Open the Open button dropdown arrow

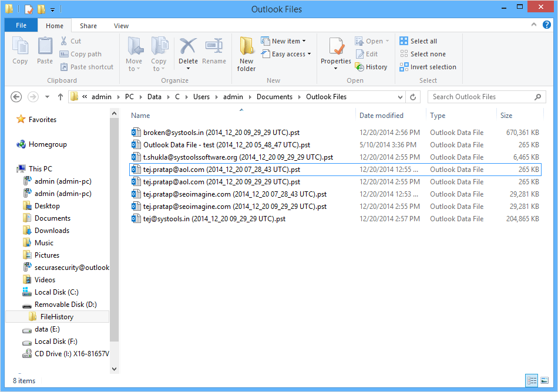(387, 41)
